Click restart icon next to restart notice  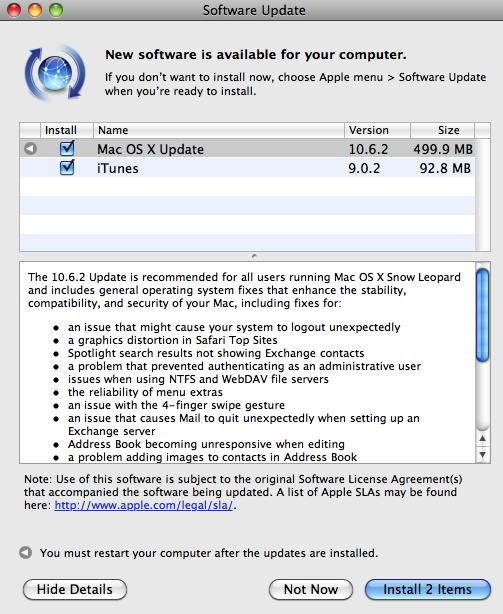click(x=25, y=553)
